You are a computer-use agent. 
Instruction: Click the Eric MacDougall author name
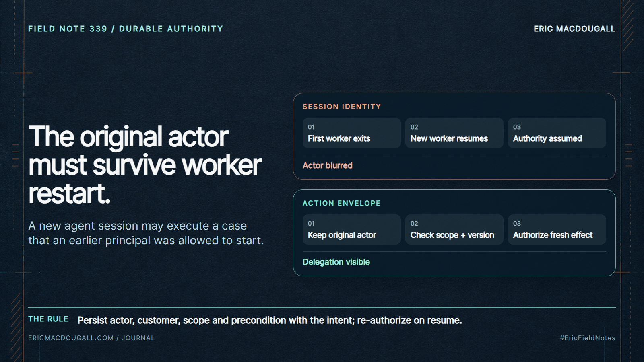click(x=574, y=29)
